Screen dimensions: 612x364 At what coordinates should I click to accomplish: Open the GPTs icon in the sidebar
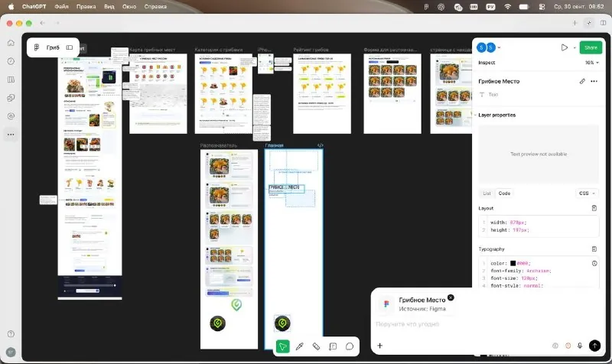(11, 98)
